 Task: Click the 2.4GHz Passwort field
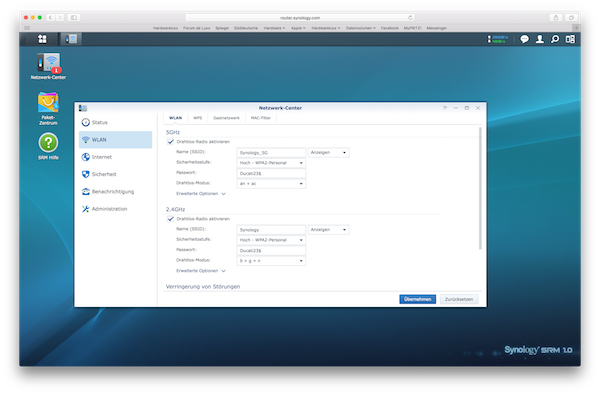click(x=271, y=251)
